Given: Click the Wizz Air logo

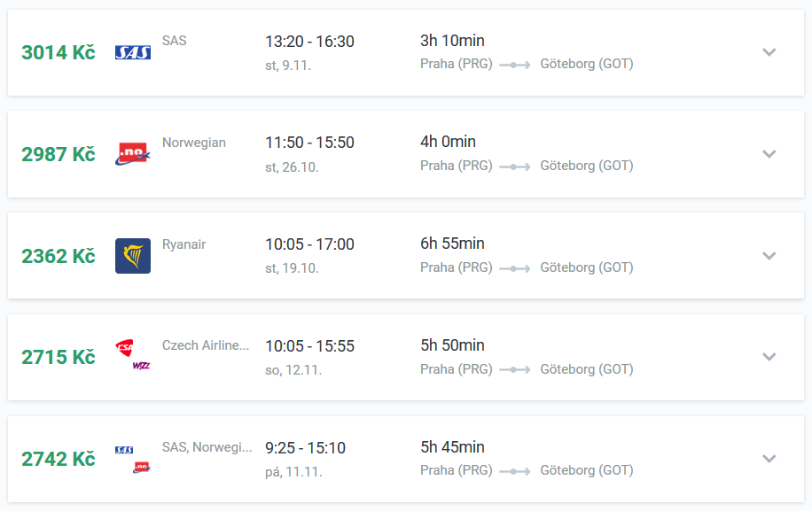Looking at the screenshot, I should coord(141,366).
